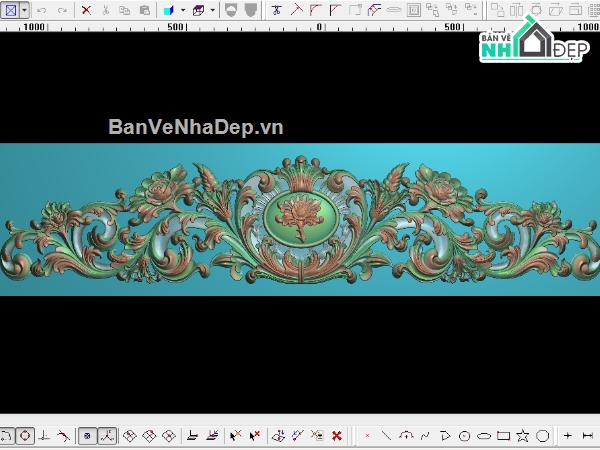Select the rectangle drawing tool

click(503, 436)
